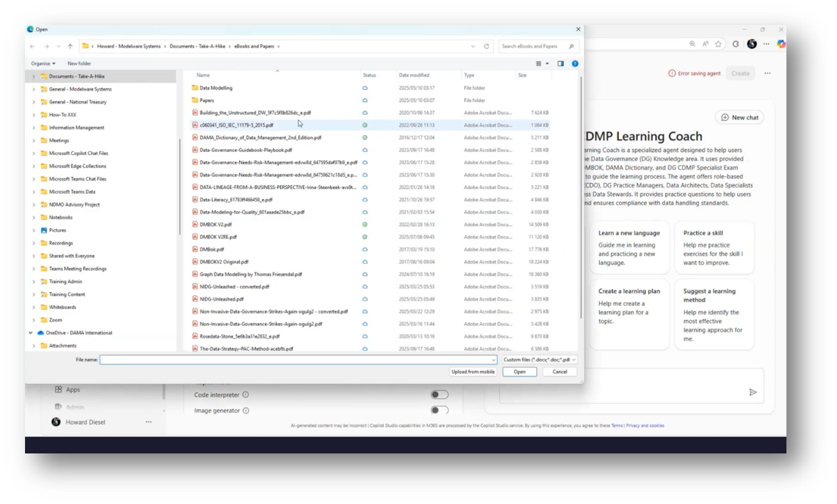Choose the Learn a new language card
Viewport: 837px width, 504px height.
coord(629,247)
